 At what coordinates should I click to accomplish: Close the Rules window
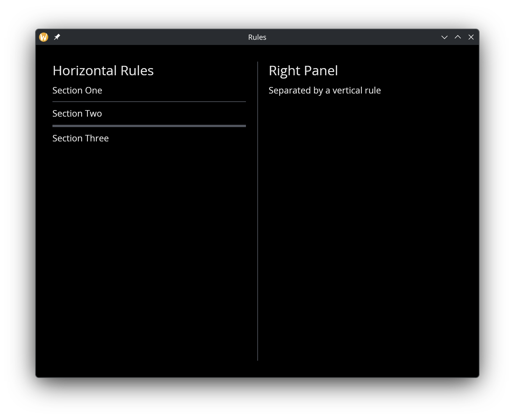pyautogui.click(x=471, y=37)
